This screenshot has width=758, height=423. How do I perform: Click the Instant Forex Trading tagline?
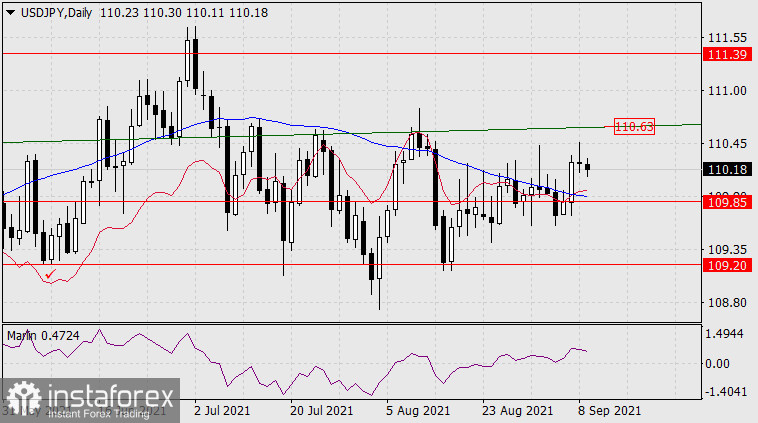(x=104, y=412)
